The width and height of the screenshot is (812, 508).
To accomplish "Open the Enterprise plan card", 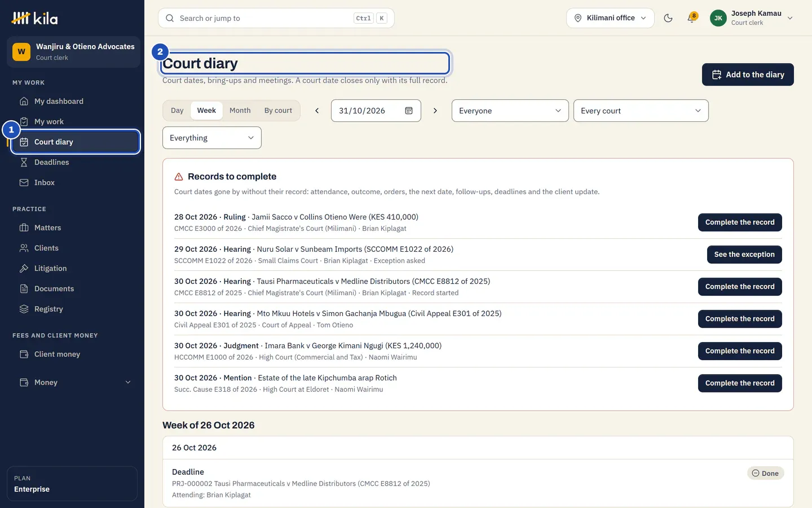I will coord(72,484).
